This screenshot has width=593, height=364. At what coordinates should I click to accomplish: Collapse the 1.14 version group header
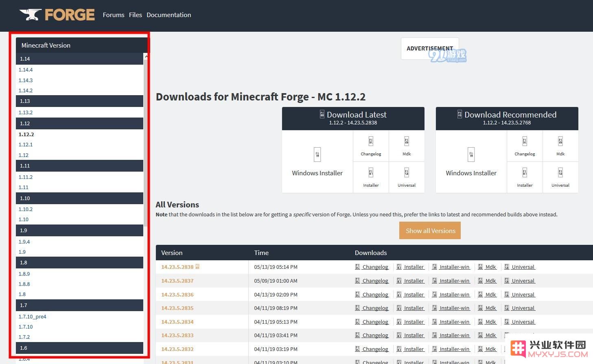tap(80, 59)
